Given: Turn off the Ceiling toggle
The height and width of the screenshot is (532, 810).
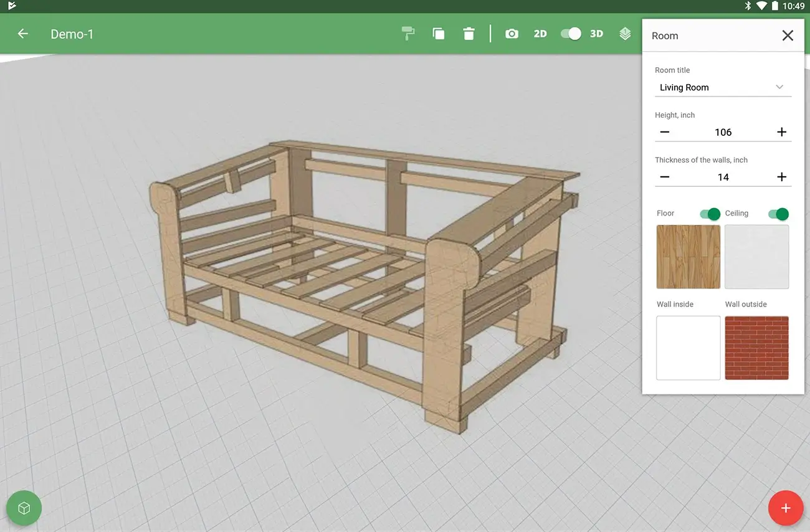Looking at the screenshot, I should pos(778,214).
